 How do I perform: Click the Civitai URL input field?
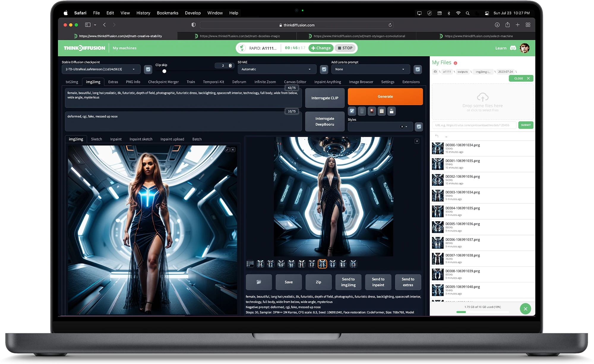pos(475,125)
